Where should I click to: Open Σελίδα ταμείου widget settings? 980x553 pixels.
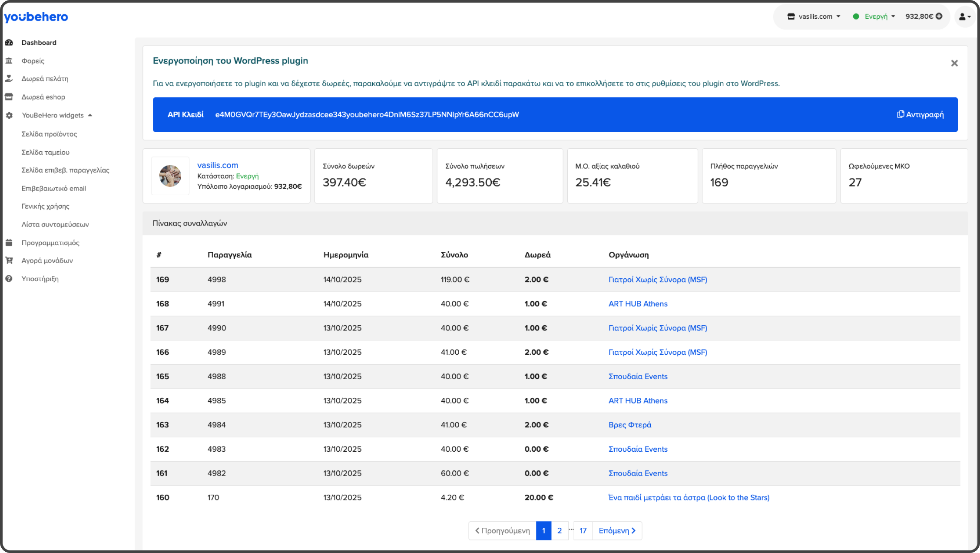click(46, 152)
